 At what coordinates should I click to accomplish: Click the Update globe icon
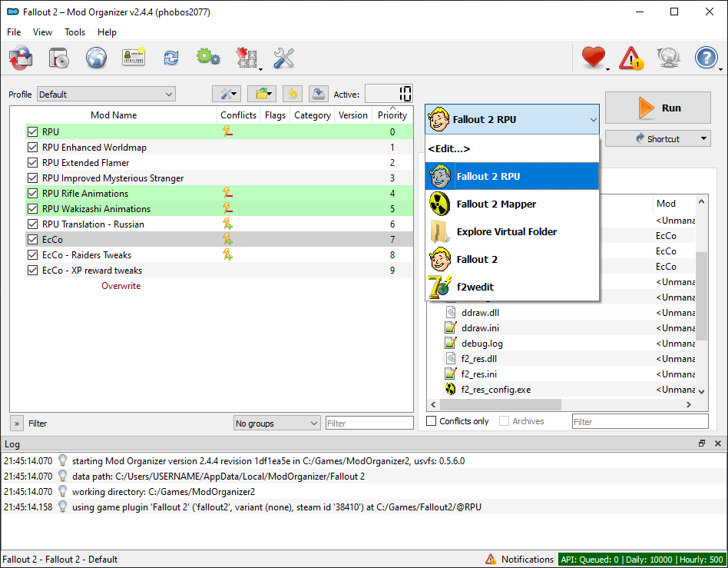pyautogui.click(x=668, y=58)
